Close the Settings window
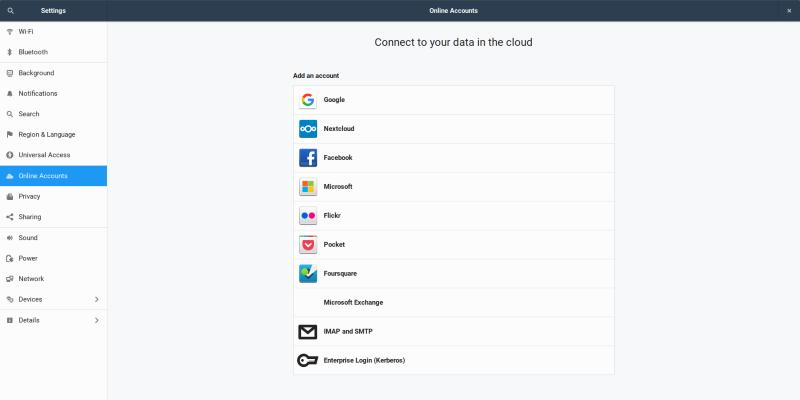This screenshot has height=400, width=800. click(788, 10)
